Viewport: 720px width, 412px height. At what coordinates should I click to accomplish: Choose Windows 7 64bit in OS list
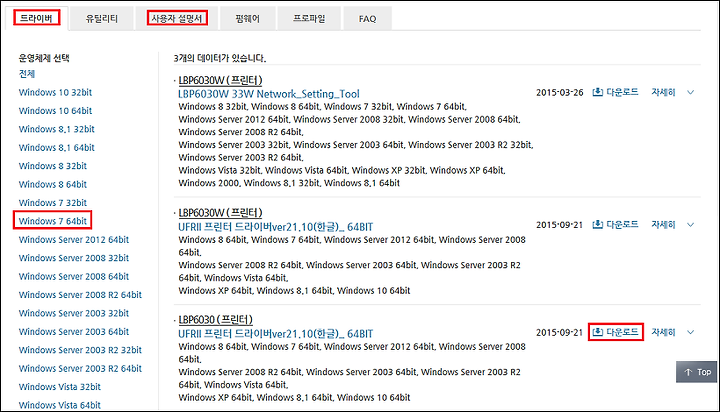tap(52, 221)
